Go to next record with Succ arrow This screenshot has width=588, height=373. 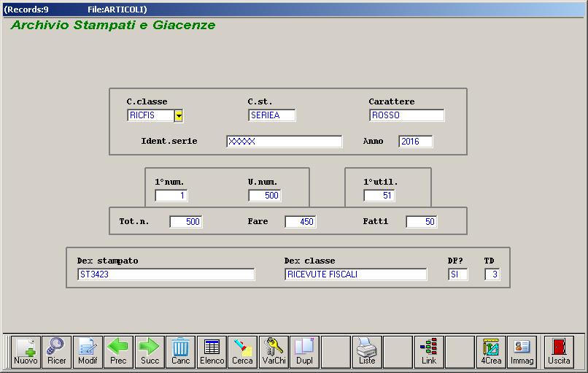tap(150, 351)
